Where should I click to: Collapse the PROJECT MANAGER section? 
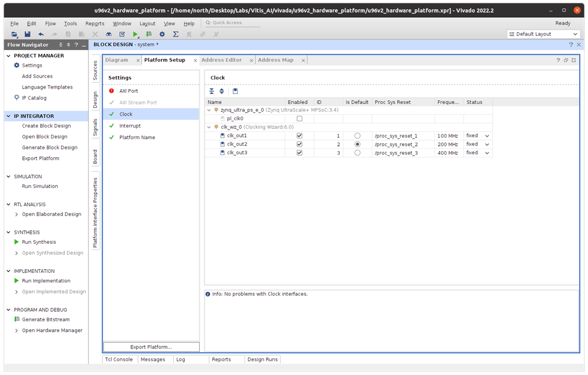click(x=9, y=56)
